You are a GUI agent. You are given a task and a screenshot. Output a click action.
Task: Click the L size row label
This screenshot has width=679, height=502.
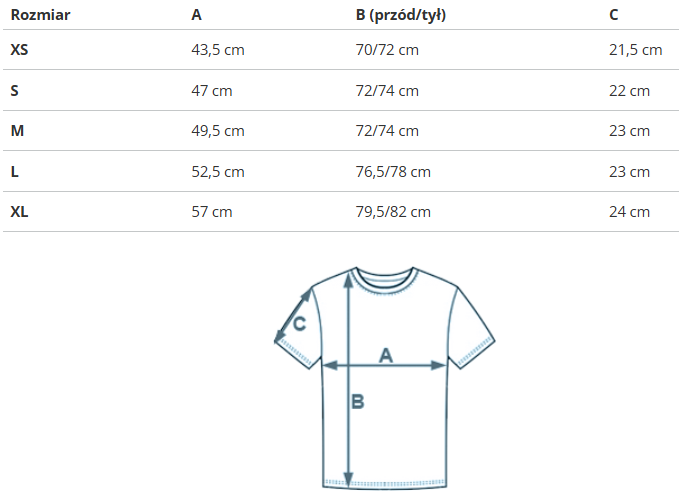(x=14, y=172)
